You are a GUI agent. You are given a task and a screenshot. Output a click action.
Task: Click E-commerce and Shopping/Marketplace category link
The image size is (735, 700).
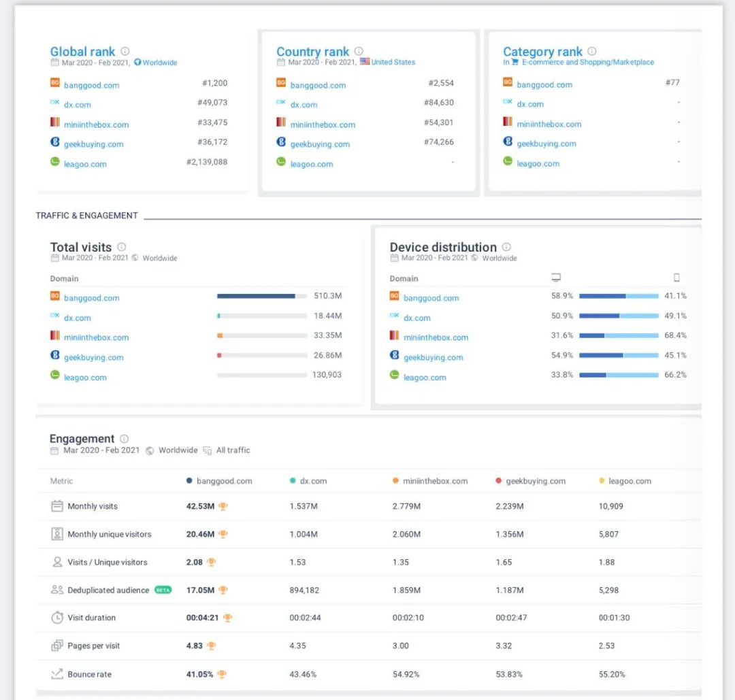click(x=587, y=62)
